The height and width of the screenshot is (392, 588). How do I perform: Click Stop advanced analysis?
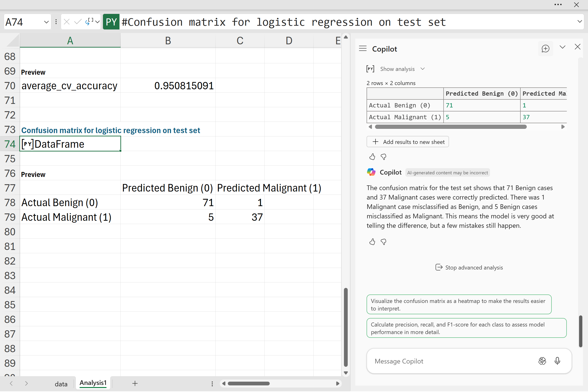[469, 268]
